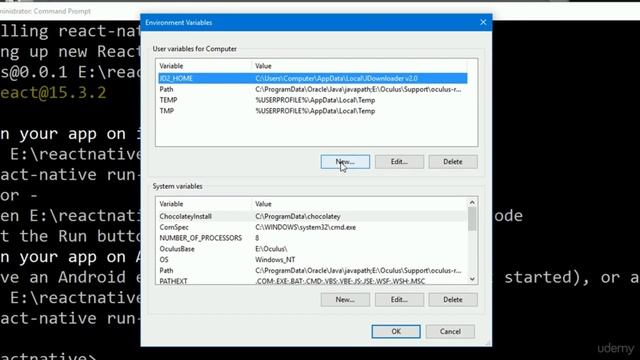This screenshot has height=360, width=640.
Task: Select the OS system variable row
Action: (313, 260)
